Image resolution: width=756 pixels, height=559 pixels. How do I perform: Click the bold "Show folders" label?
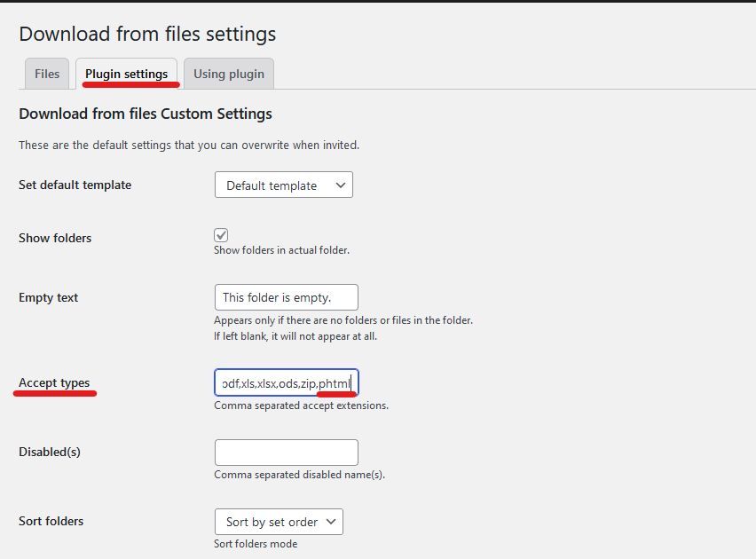pyautogui.click(x=55, y=239)
